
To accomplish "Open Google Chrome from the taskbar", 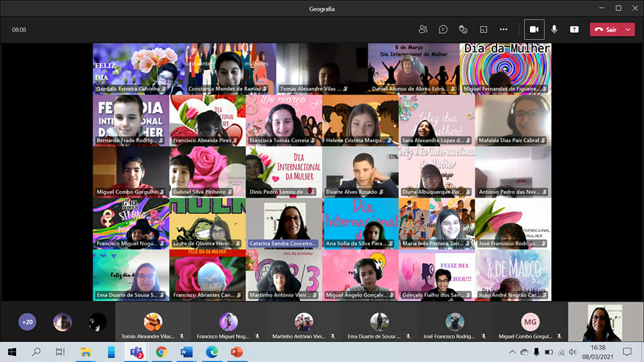I will [x=162, y=352].
